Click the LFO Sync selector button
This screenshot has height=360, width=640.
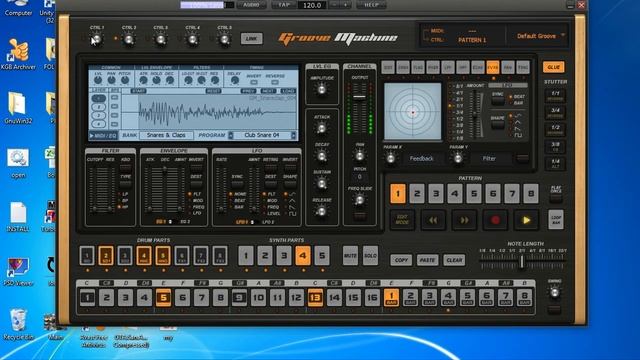[x=237, y=184]
